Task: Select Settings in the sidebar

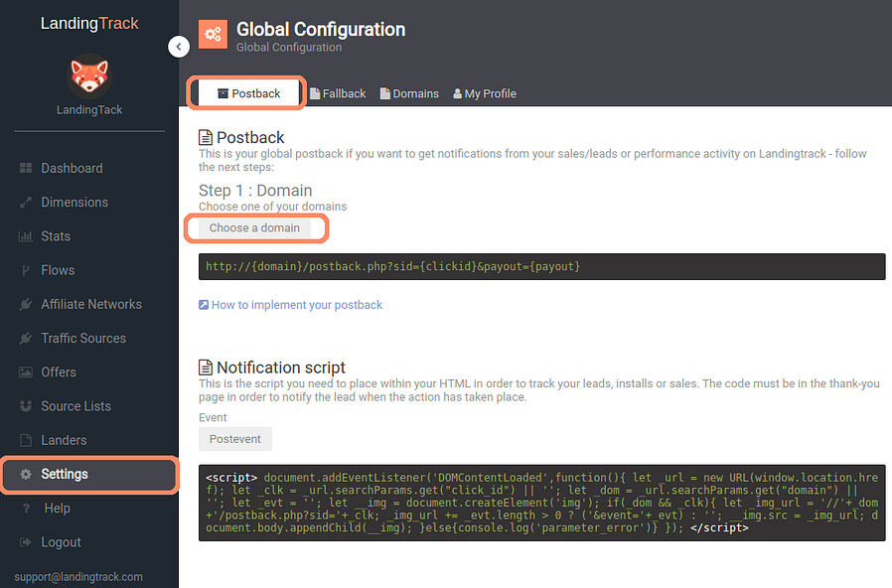Action: click(x=89, y=474)
